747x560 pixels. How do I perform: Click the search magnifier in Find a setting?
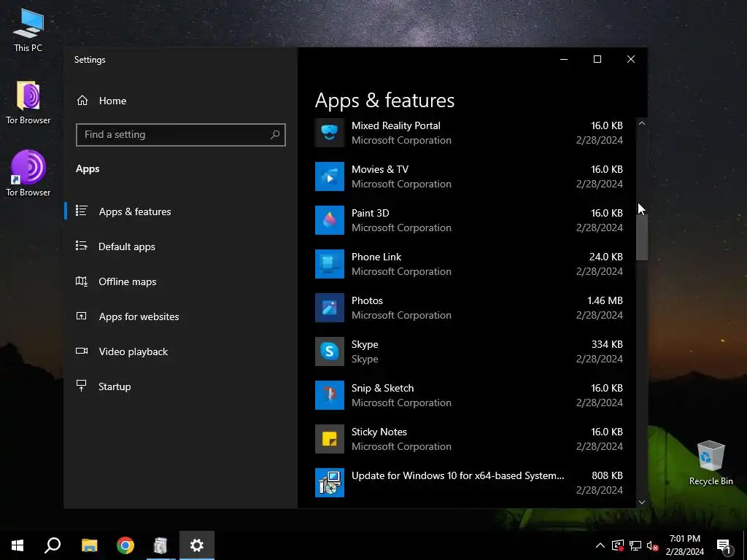275,135
